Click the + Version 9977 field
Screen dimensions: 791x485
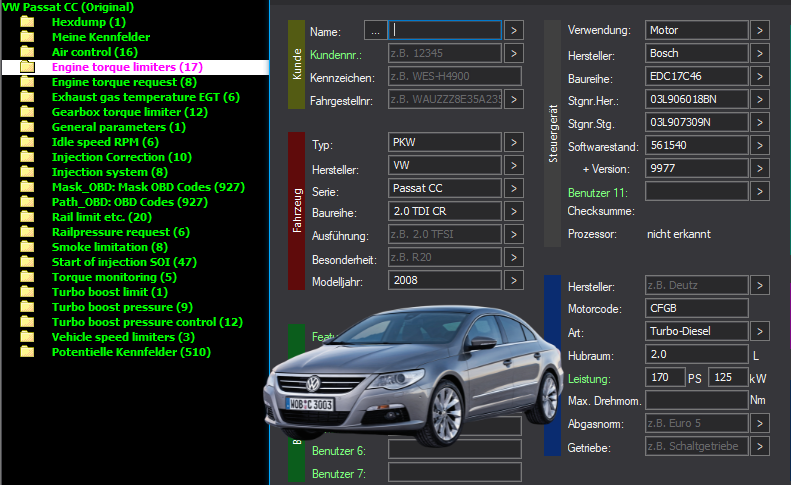tap(697, 169)
